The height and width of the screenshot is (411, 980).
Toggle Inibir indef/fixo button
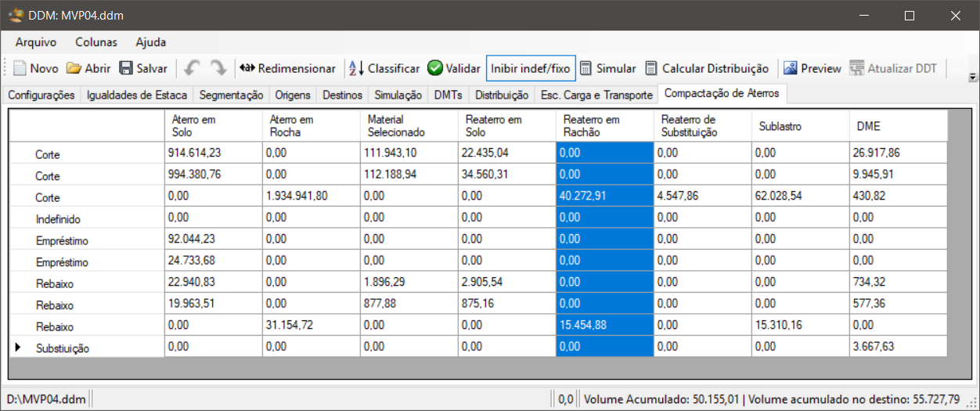[x=530, y=68]
